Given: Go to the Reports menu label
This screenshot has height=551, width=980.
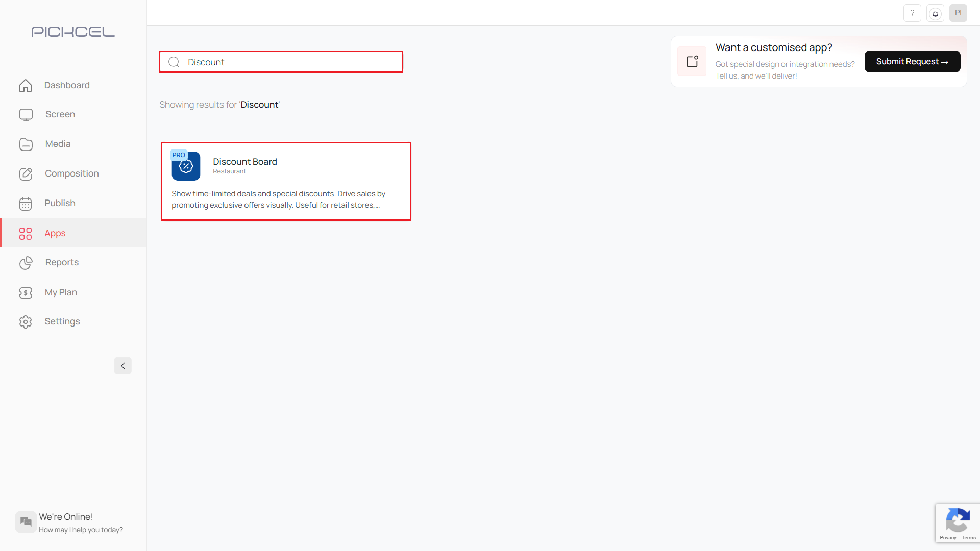Looking at the screenshot, I should (x=62, y=262).
